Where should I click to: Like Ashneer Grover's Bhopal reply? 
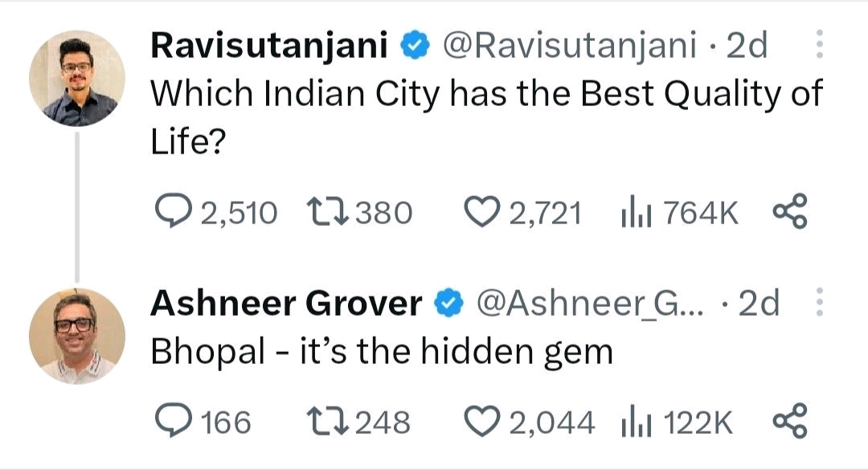[481, 421]
